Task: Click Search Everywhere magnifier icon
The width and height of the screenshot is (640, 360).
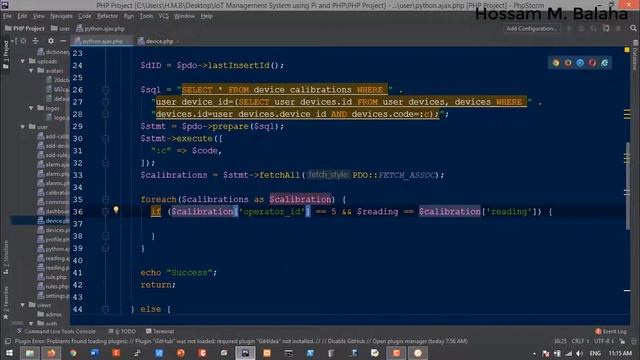Action: 633,29
